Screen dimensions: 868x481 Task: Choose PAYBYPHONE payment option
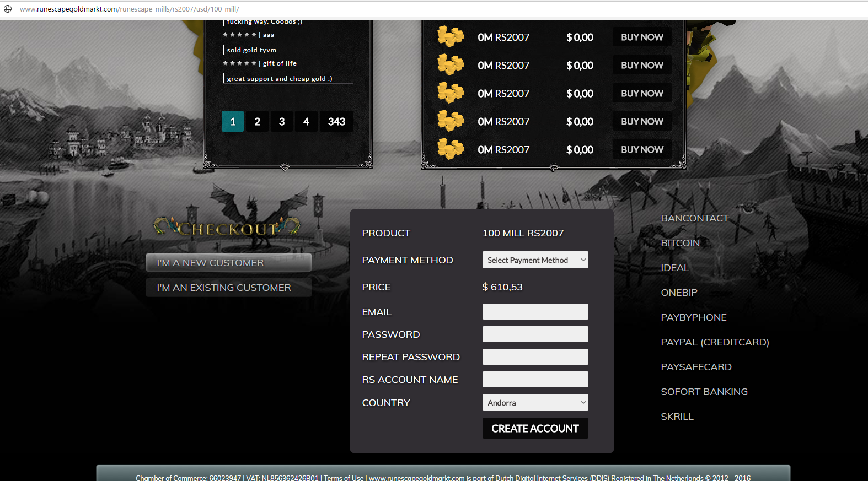point(694,317)
